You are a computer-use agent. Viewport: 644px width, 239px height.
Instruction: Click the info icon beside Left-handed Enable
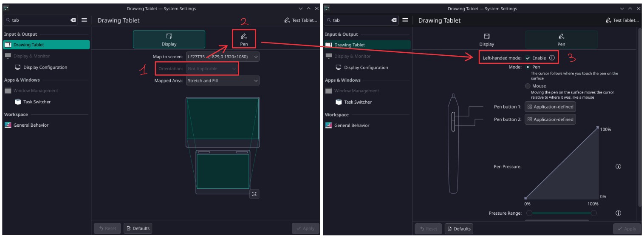coord(552,58)
